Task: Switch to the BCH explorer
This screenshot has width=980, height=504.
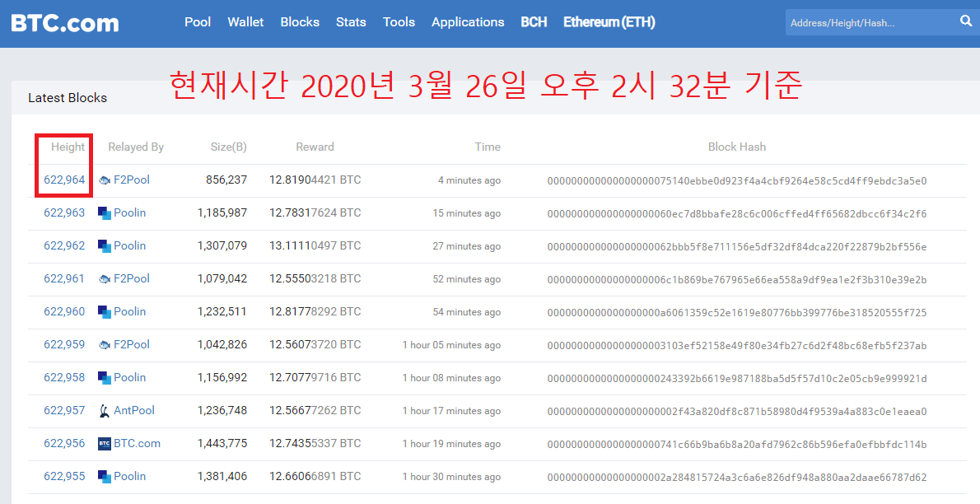Action: [x=534, y=22]
